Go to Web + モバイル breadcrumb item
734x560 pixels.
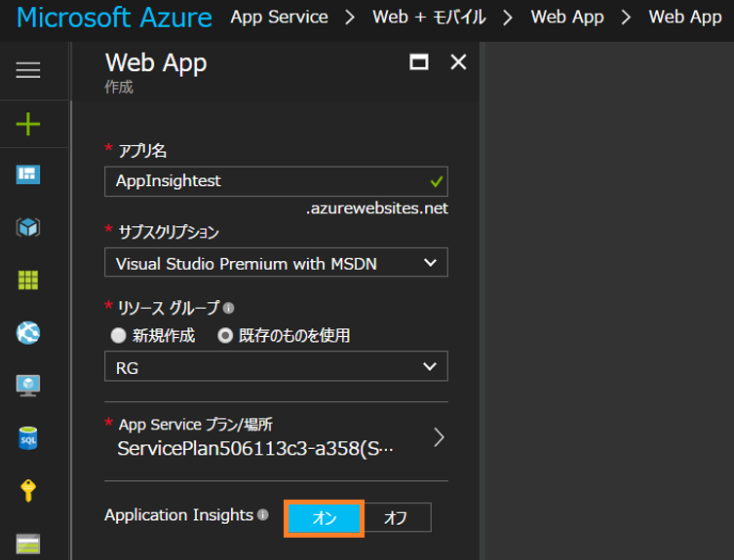429,18
